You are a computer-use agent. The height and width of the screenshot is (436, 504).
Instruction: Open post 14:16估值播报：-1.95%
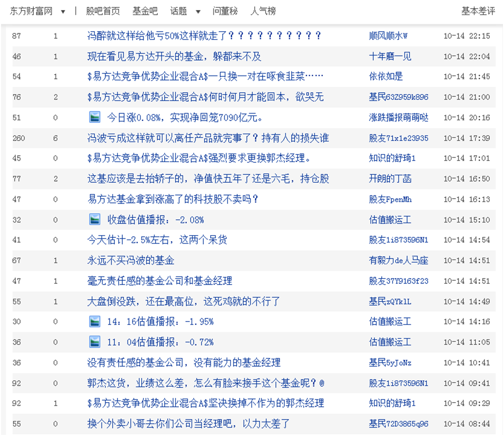coord(160,322)
